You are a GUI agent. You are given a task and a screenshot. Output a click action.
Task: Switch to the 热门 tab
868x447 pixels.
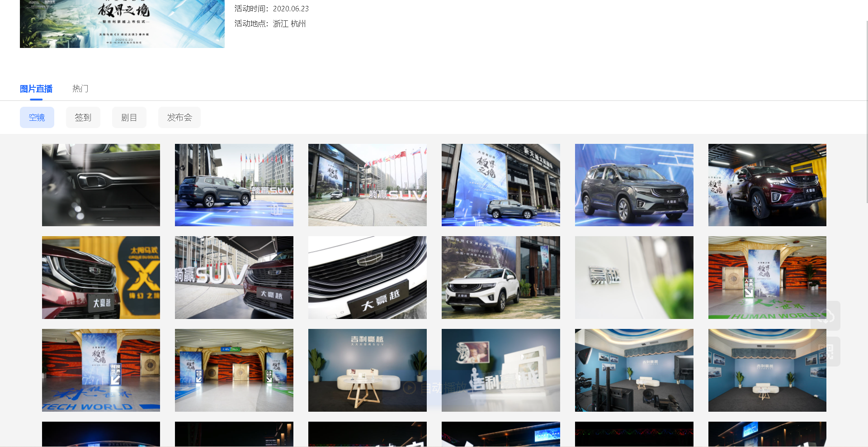coord(80,89)
